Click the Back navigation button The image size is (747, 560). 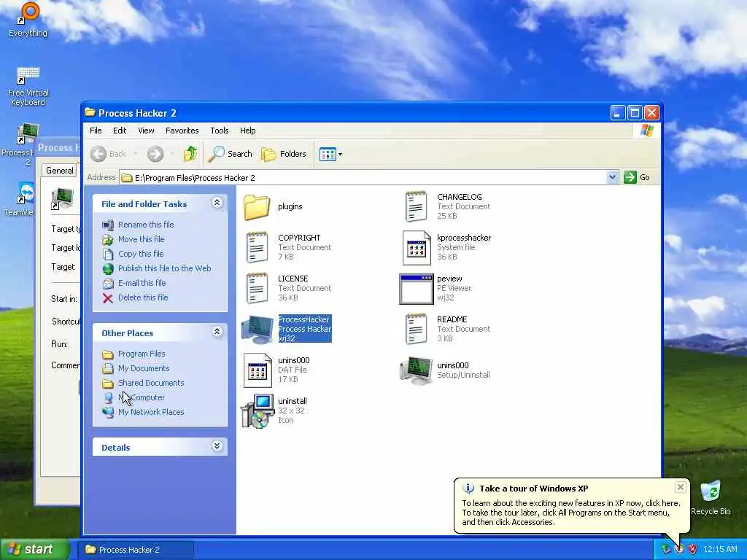coord(109,154)
